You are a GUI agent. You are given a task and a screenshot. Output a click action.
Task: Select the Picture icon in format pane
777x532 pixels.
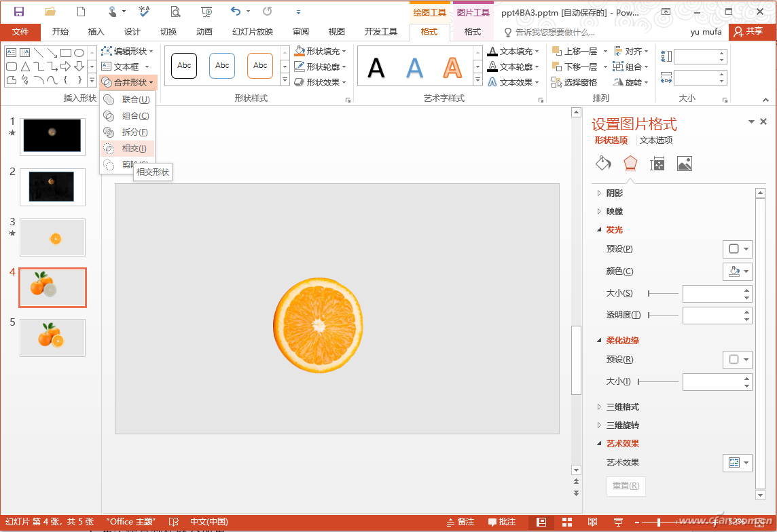[x=684, y=164]
